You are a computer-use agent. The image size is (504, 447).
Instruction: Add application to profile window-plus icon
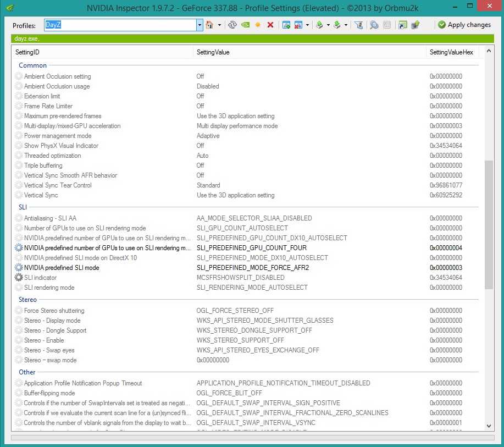(x=286, y=25)
